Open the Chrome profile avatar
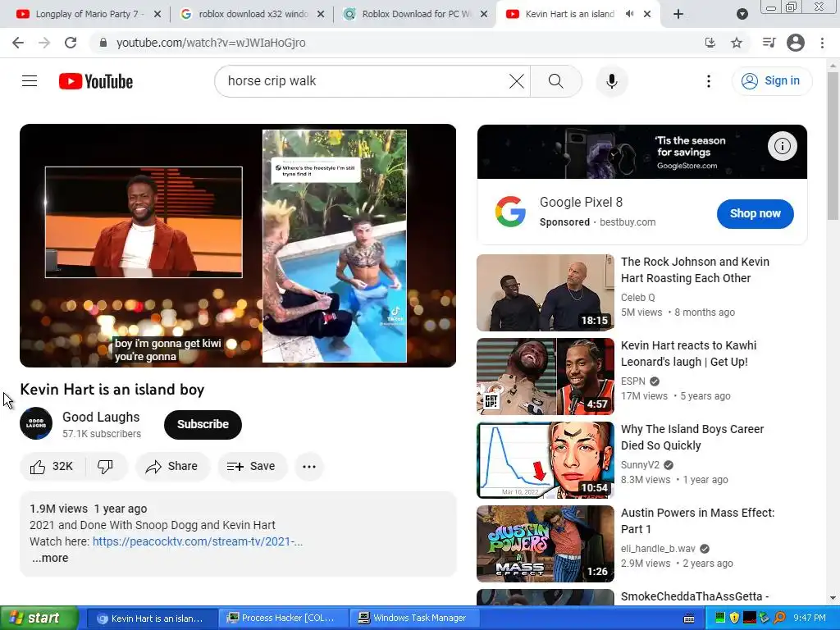The height and width of the screenshot is (630, 840). pyautogui.click(x=796, y=43)
